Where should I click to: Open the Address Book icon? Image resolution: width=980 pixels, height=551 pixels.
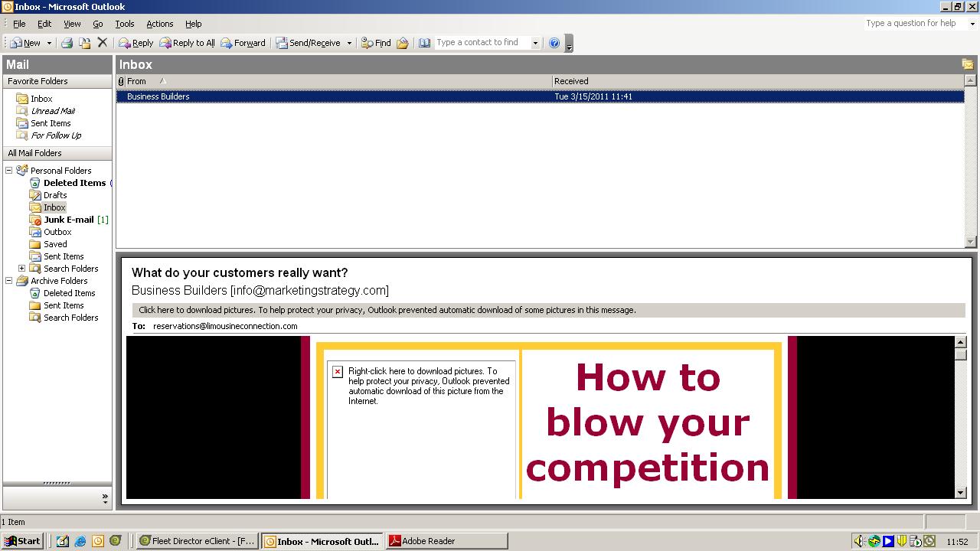pos(424,43)
